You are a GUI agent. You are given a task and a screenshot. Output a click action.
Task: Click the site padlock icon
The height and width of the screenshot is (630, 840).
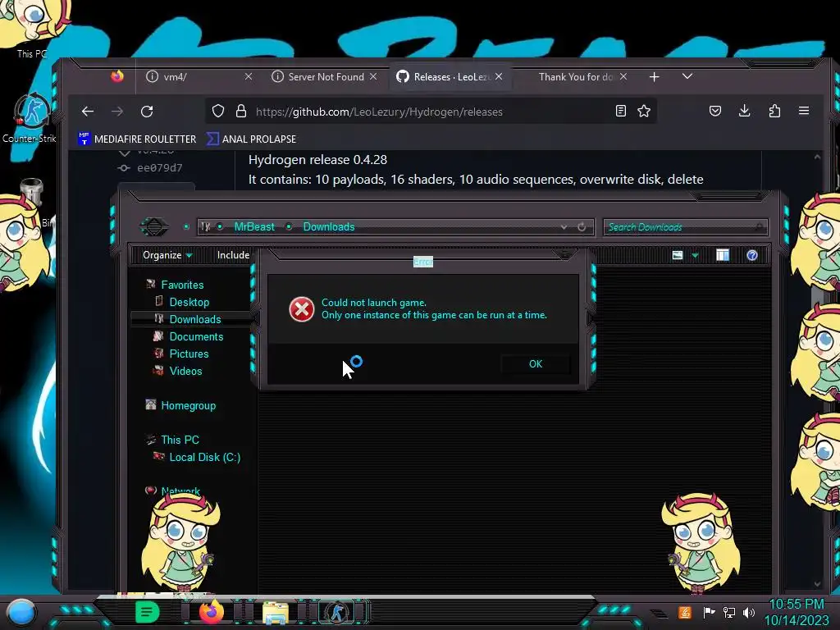click(241, 111)
